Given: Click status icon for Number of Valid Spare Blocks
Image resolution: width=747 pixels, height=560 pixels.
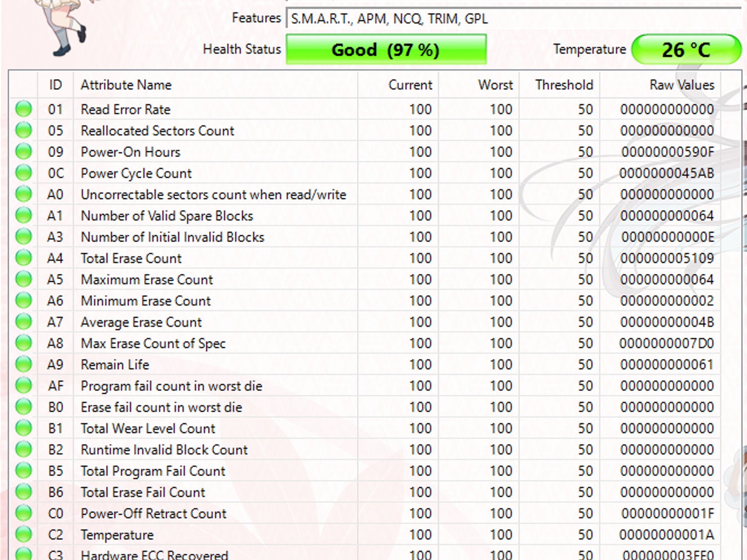Looking at the screenshot, I should coord(24,215).
